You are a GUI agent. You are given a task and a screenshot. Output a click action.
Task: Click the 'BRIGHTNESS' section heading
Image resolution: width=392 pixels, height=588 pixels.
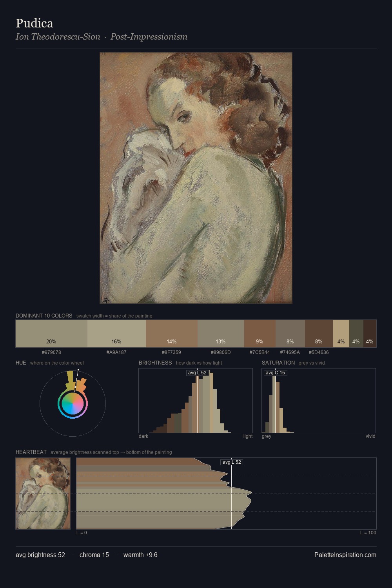pos(155,363)
